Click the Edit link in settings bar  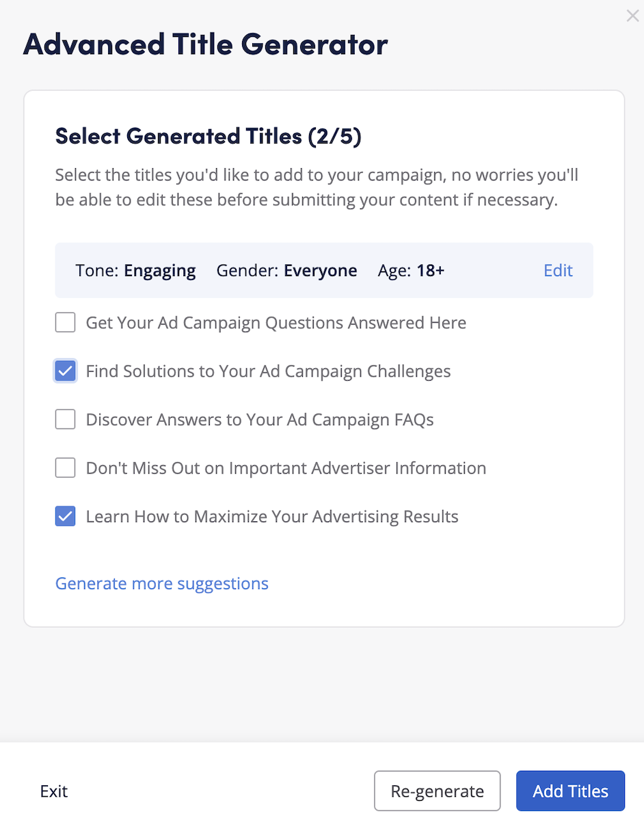click(558, 271)
